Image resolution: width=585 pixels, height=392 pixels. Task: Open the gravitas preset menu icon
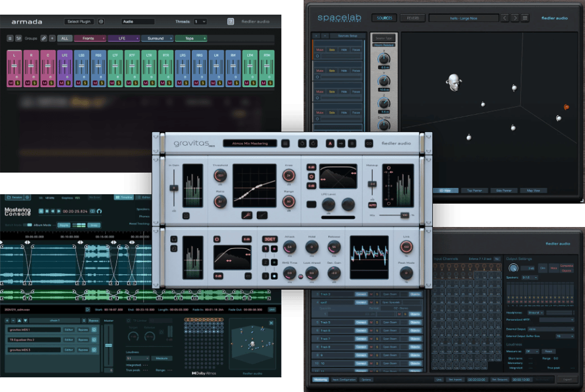[285, 143]
